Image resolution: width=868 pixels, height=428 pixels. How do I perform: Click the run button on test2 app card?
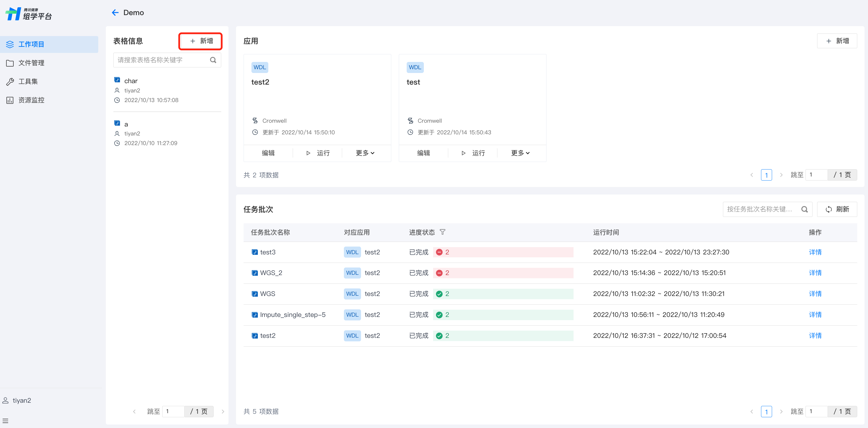[x=318, y=153]
